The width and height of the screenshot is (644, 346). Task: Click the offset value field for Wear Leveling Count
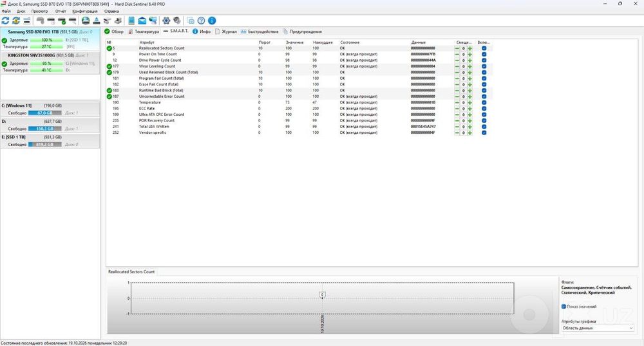pyautogui.click(x=463, y=66)
